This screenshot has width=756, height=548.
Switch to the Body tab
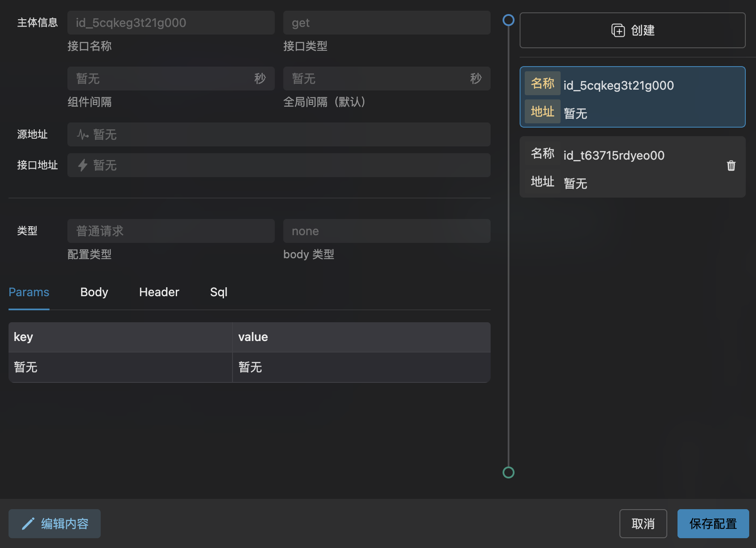coord(94,292)
